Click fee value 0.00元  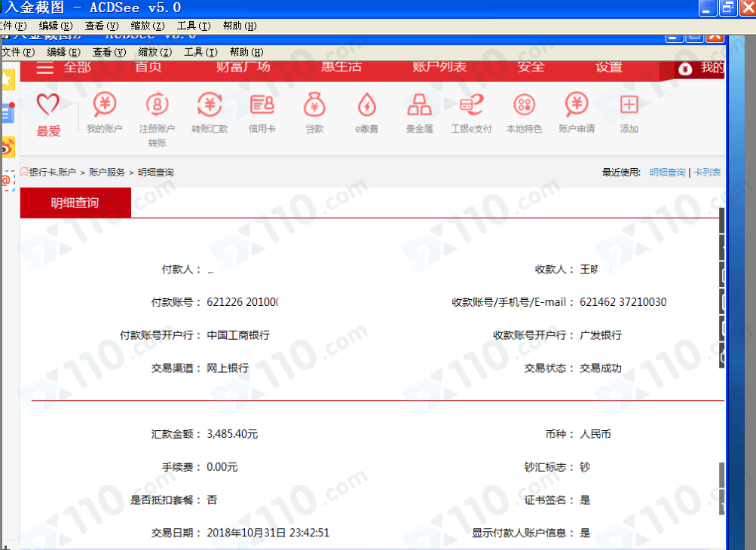222,467
